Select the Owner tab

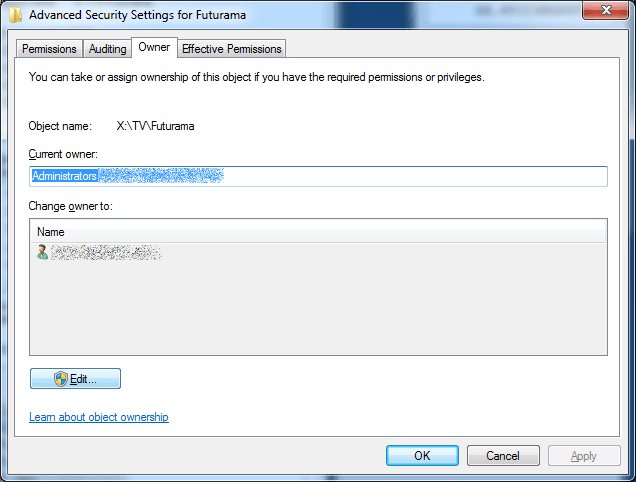(154, 47)
